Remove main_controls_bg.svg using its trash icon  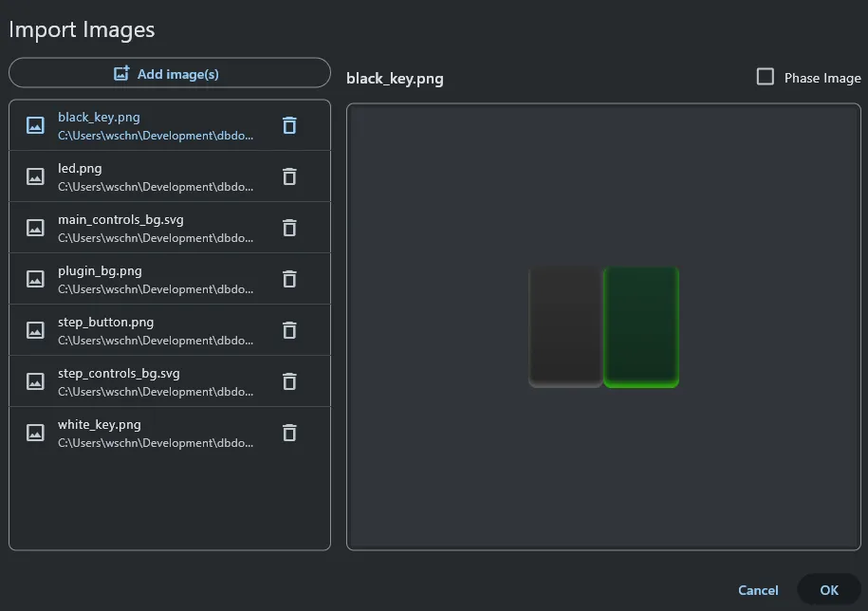click(289, 228)
